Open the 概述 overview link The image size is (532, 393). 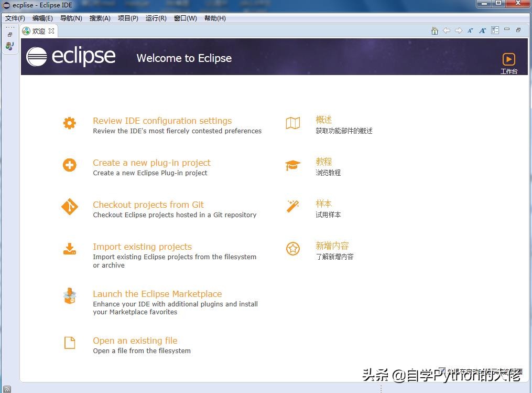click(x=324, y=120)
